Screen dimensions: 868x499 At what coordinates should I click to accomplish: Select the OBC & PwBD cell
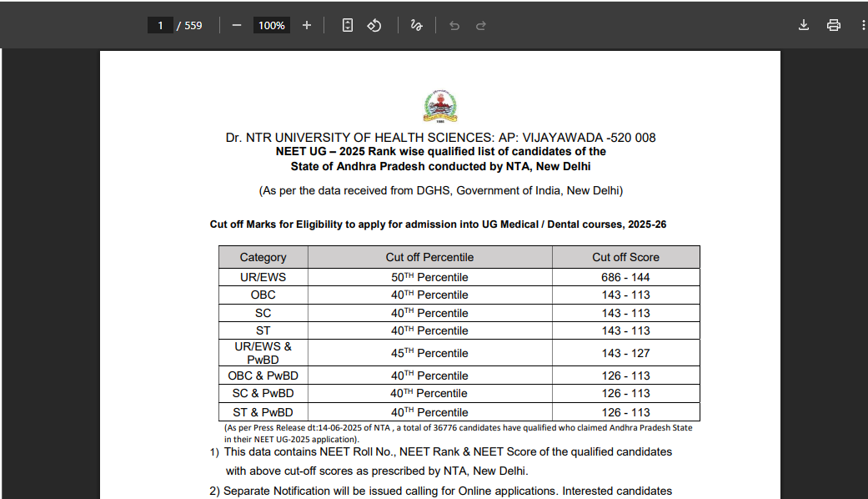(x=263, y=376)
